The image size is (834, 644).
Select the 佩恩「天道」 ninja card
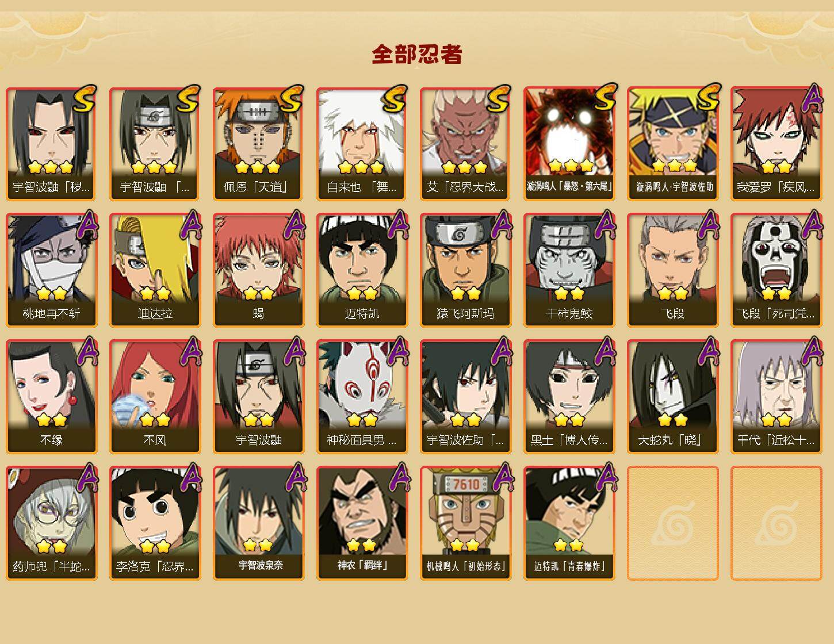258,144
